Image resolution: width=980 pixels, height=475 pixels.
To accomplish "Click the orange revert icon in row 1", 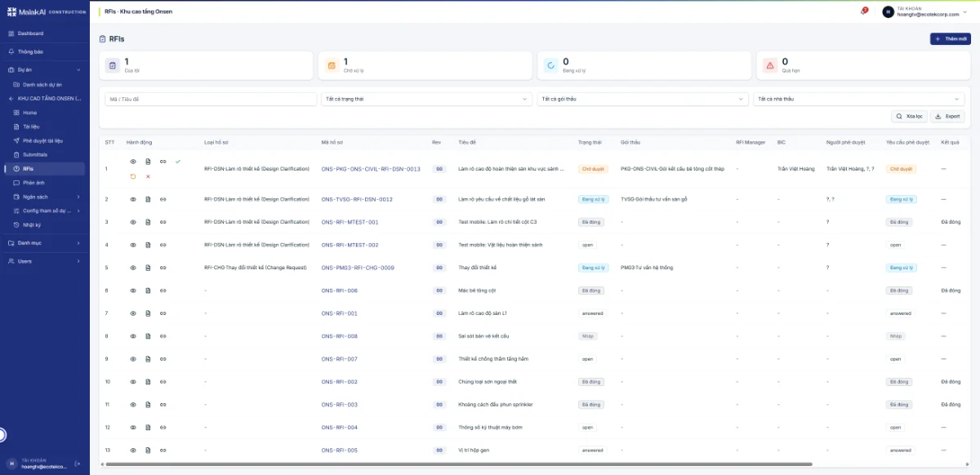I will click(133, 176).
